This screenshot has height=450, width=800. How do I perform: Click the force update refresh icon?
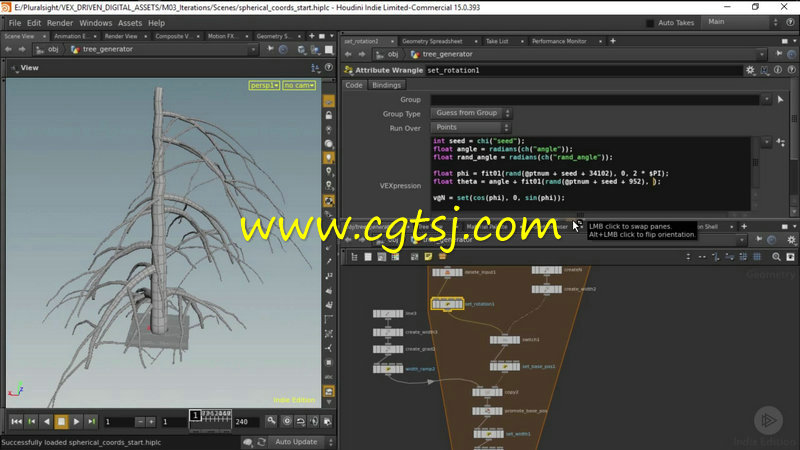262,442
